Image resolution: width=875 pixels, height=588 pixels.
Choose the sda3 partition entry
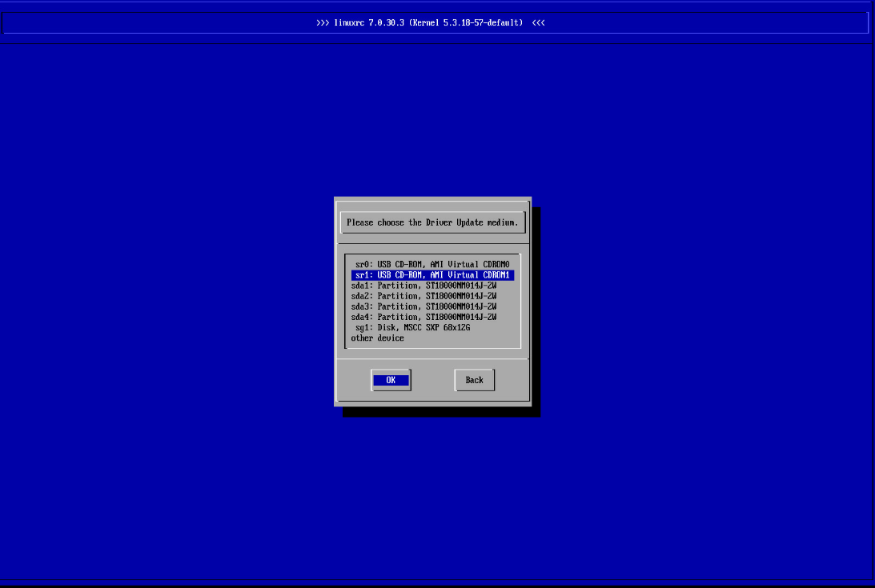pyautogui.click(x=432, y=307)
